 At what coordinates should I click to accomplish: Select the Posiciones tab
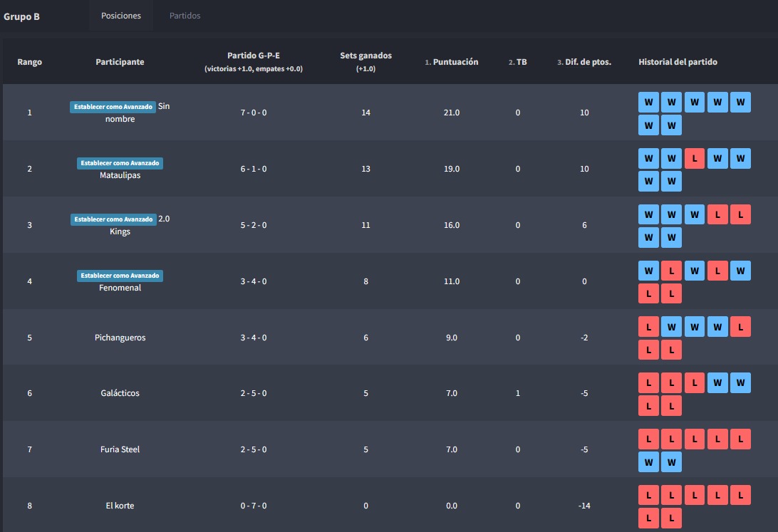(x=120, y=15)
